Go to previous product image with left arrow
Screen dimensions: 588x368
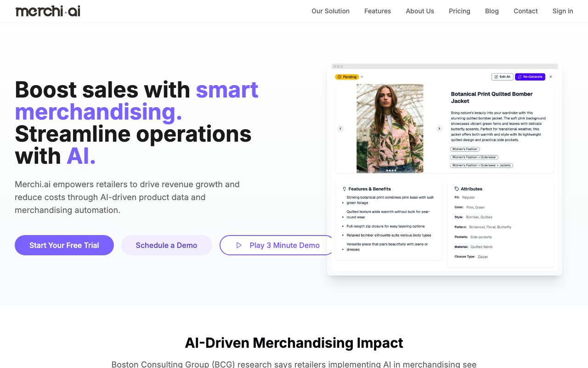click(x=340, y=129)
